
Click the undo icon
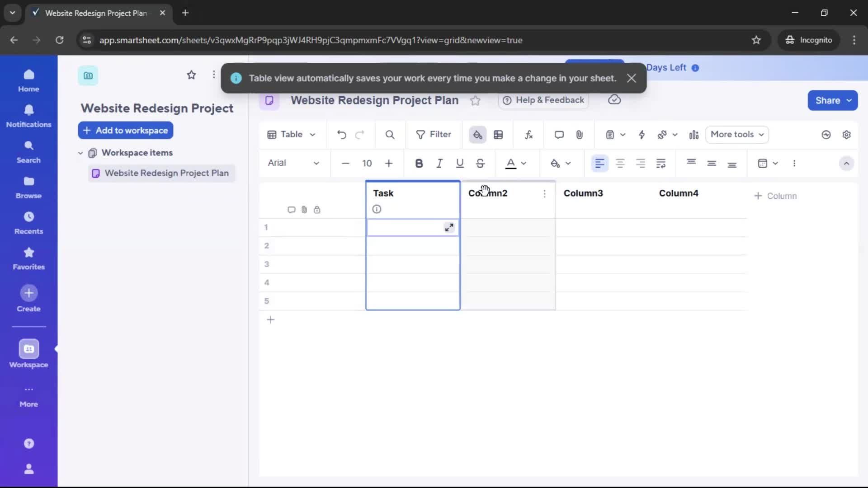[341, 135]
